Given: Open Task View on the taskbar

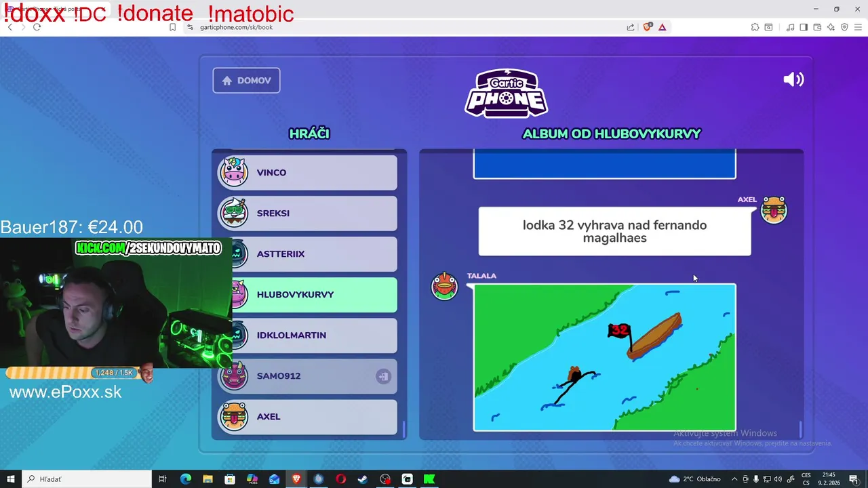Looking at the screenshot, I should 163,479.
